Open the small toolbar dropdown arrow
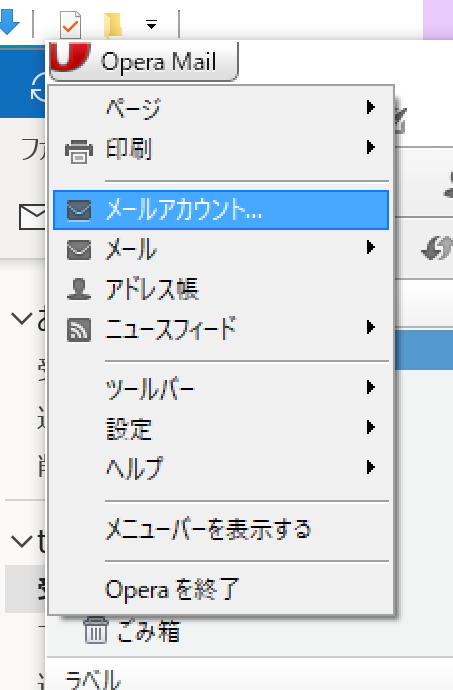This screenshot has height=690, width=453. (151, 24)
